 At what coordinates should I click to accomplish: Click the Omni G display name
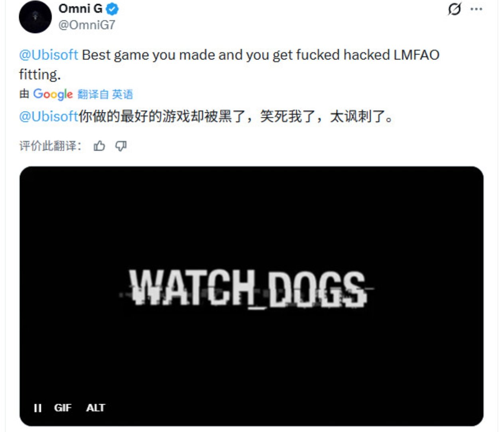point(80,8)
